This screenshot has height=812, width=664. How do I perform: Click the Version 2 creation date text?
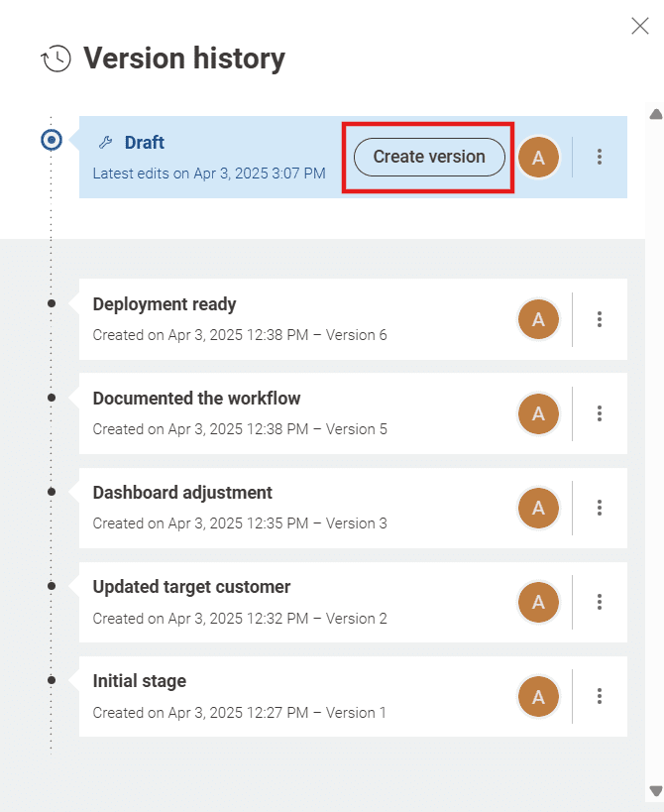coord(240,619)
